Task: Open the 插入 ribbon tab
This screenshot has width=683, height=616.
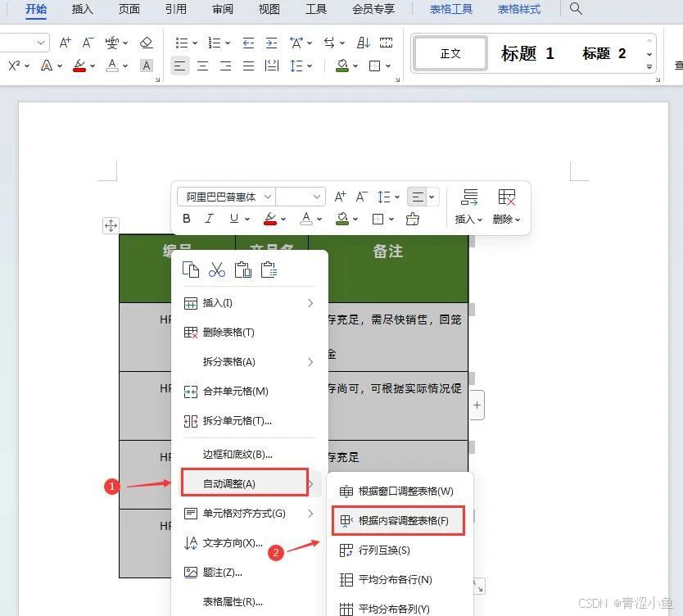Action: tap(83, 9)
